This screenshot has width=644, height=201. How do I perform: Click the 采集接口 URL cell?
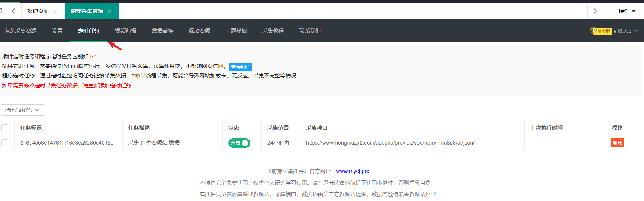pyautogui.click(x=390, y=143)
